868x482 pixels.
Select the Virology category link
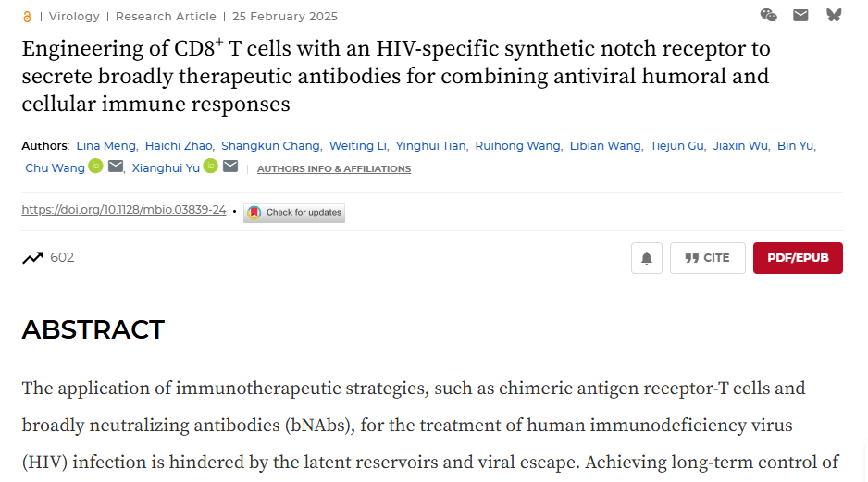[x=74, y=17]
